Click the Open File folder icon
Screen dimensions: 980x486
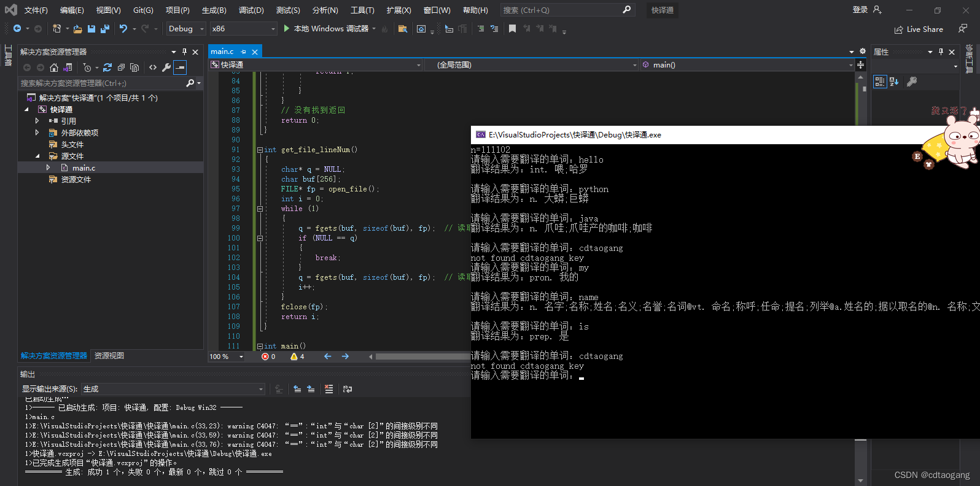(77, 29)
